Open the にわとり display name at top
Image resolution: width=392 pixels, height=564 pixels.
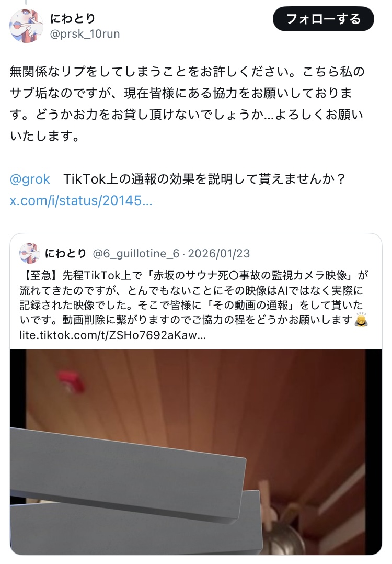(x=73, y=18)
